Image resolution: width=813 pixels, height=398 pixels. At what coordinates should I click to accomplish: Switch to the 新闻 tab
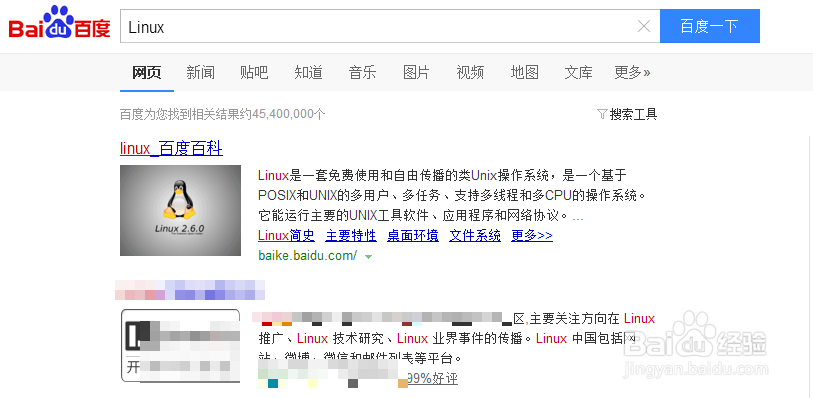coord(201,73)
